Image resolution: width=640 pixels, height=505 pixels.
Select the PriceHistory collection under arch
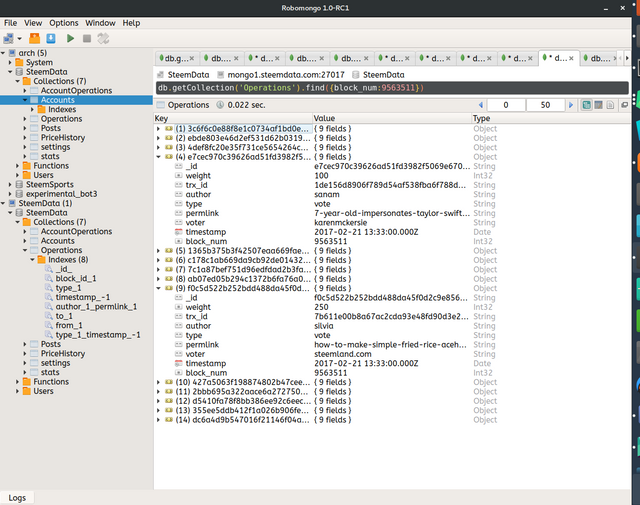tap(63, 138)
